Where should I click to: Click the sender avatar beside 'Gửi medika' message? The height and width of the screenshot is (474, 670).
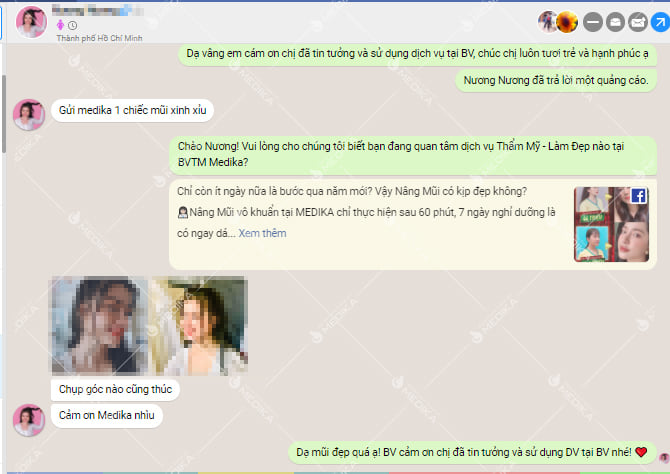click(x=28, y=114)
